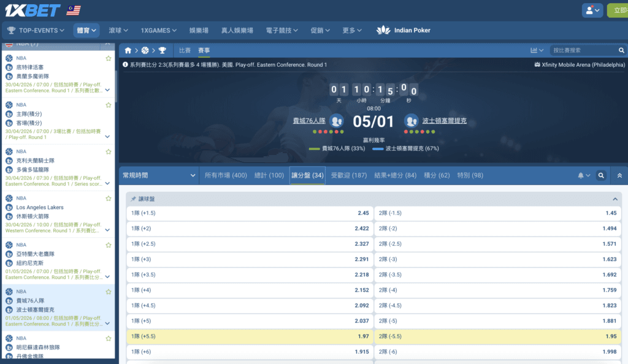Bet on 2隊 (-6) at 1.998
This screenshot has height=364, width=628.
point(498,352)
